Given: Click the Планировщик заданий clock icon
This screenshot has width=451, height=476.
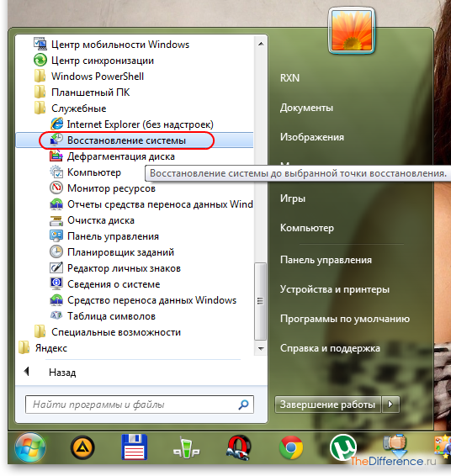Looking at the screenshot, I should [56, 252].
